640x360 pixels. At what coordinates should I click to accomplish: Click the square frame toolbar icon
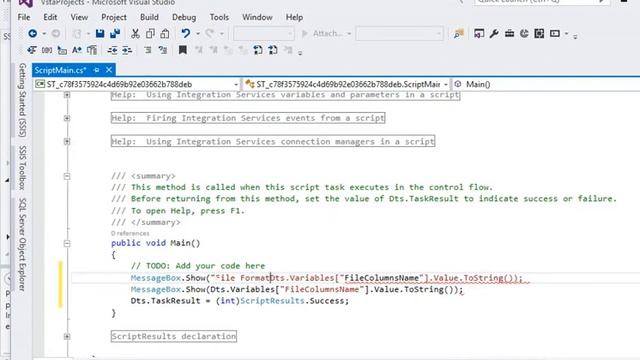(x=539, y=33)
